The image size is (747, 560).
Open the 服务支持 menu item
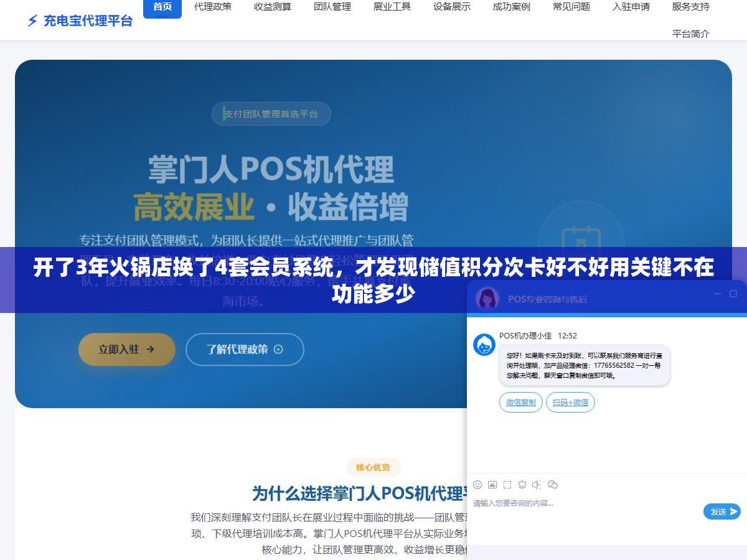(x=691, y=7)
